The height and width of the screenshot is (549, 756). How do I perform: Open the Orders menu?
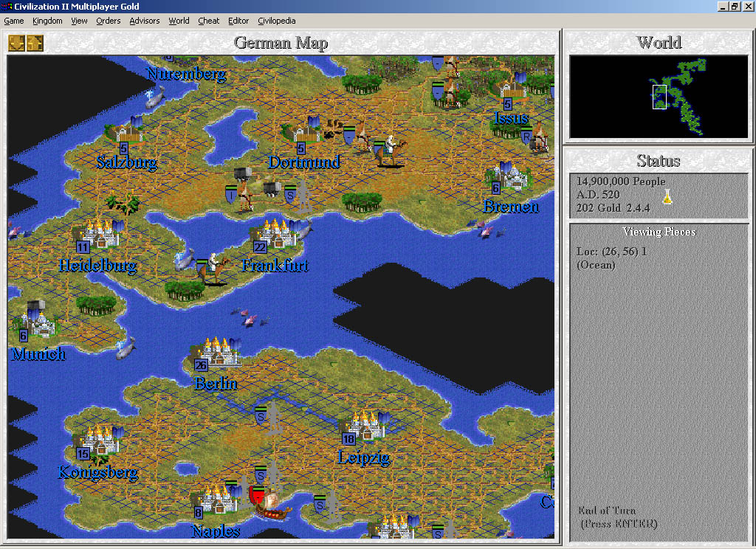[x=108, y=21]
